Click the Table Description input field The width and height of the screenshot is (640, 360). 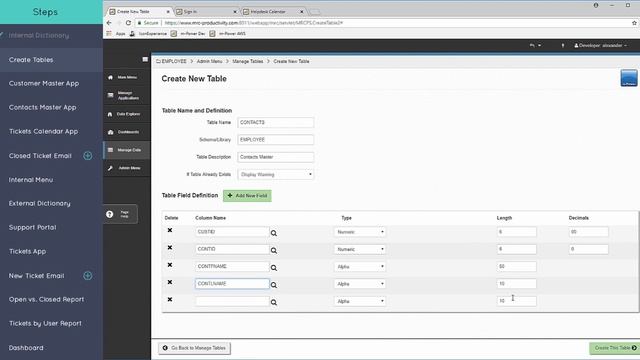276,157
